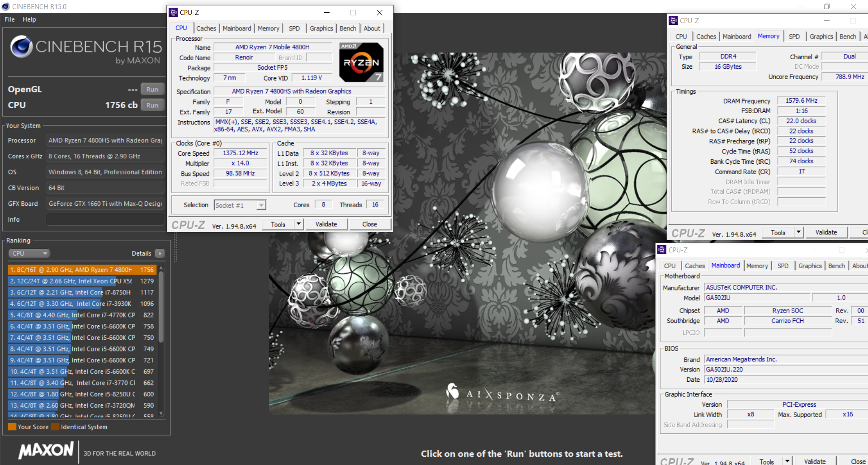Click the GFX Board field GeForce GTX 1660 Ti
The image size is (868, 465).
[x=105, y=204]
